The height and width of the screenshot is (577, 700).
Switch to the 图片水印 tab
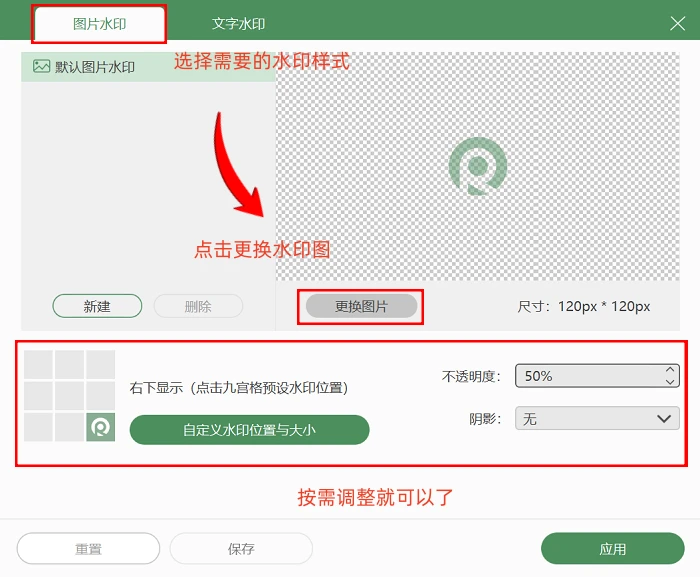100,24
